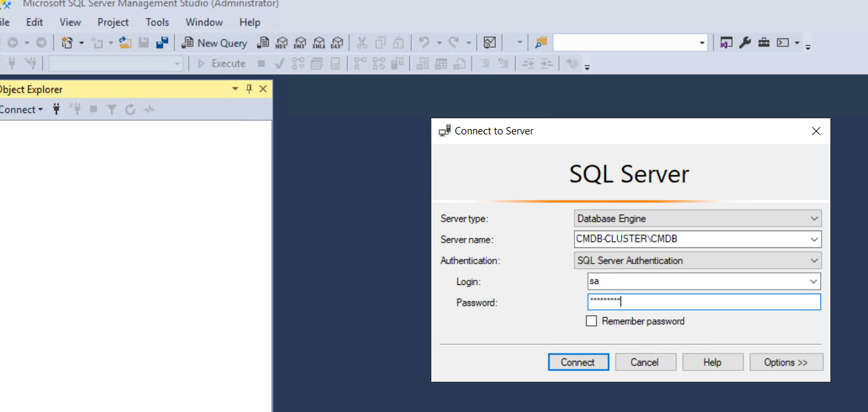Click the Connect button in the dialog
Screen dimensions: 868x412
tap(578, 362)
